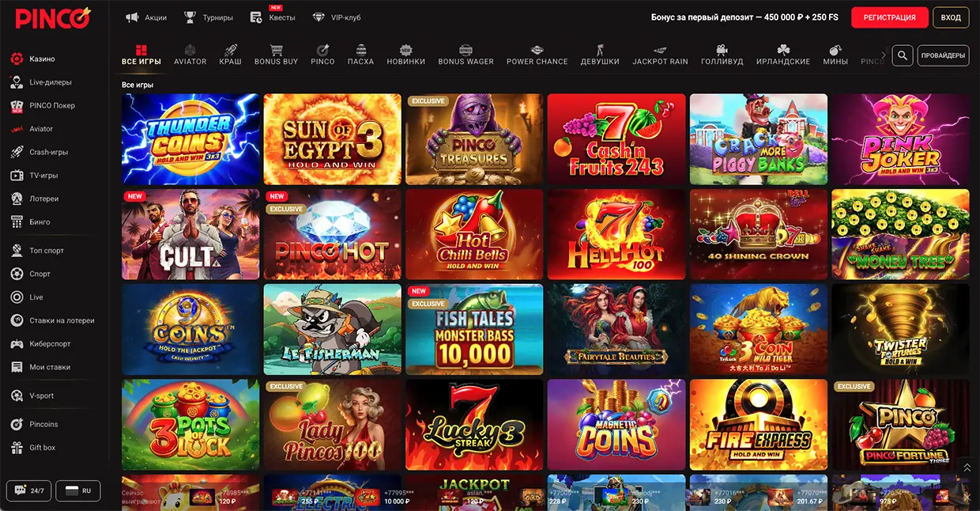Open Pincoins in sidebar

pos(43,424)
